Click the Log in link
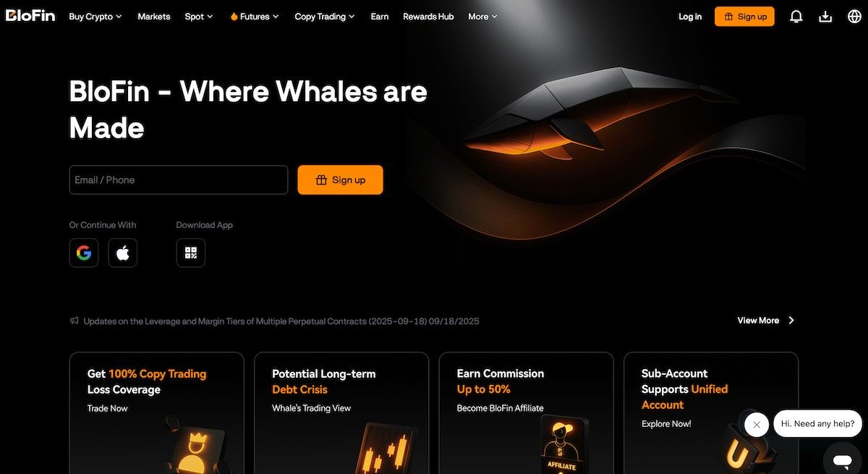The image size is (868, 474). (x=690, y=17)
